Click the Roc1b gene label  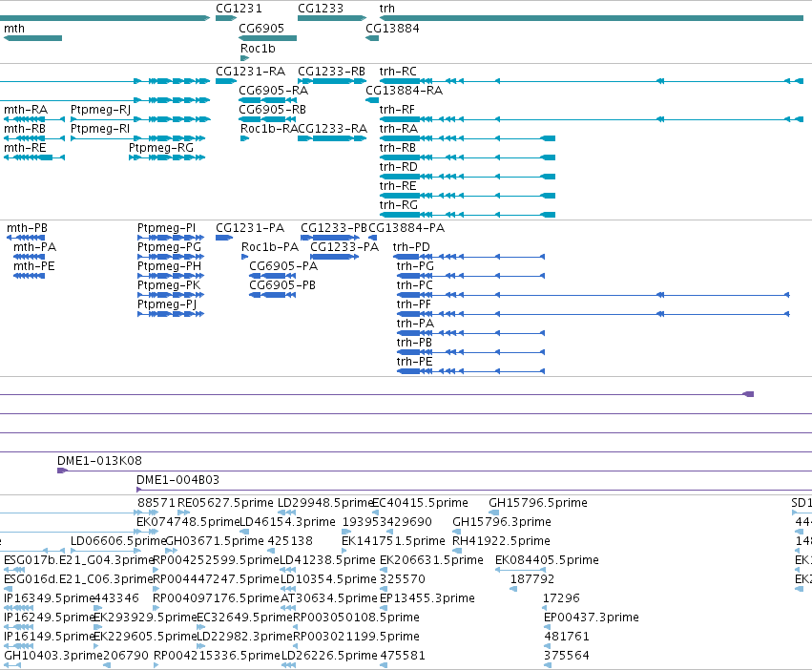pyautogui.click(x=258, y=48)
